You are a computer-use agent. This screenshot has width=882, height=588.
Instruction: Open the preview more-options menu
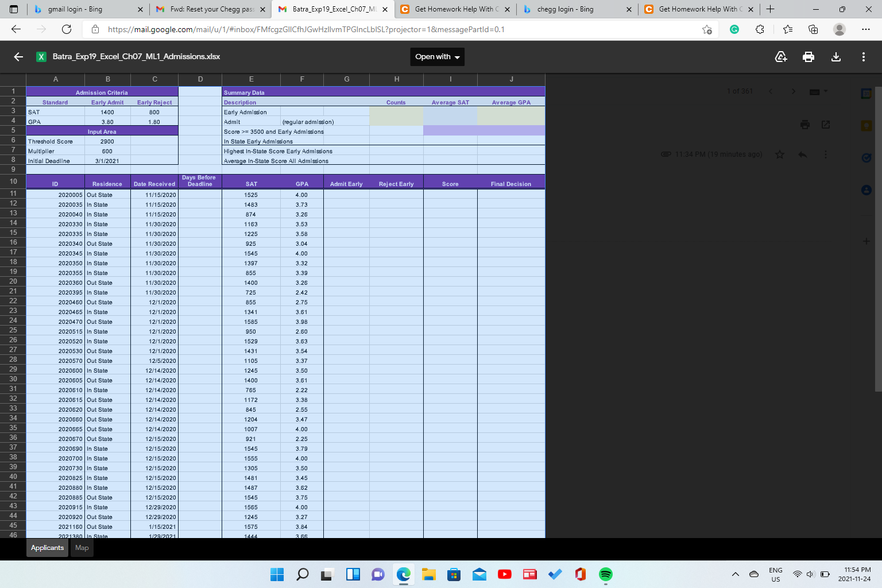coord(864,56)
